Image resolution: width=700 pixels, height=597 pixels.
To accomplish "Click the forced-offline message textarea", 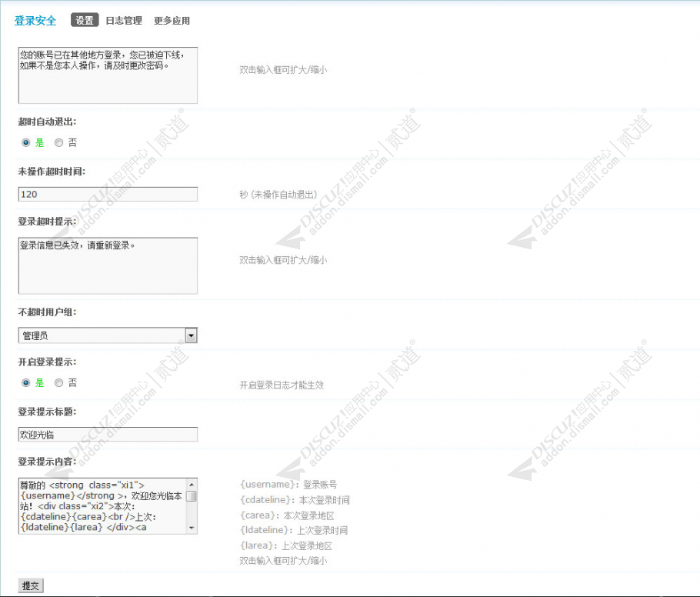I will [108, 75].
